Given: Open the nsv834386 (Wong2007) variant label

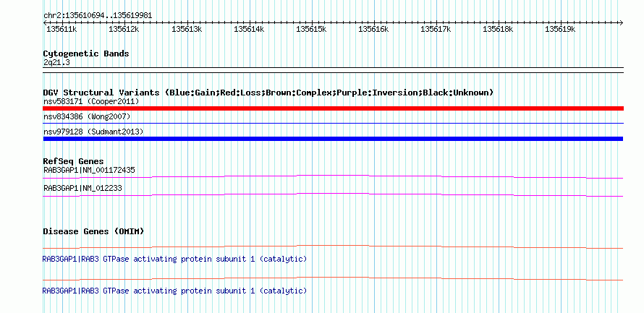Looking at the screenshot, I should pos(87,116).
